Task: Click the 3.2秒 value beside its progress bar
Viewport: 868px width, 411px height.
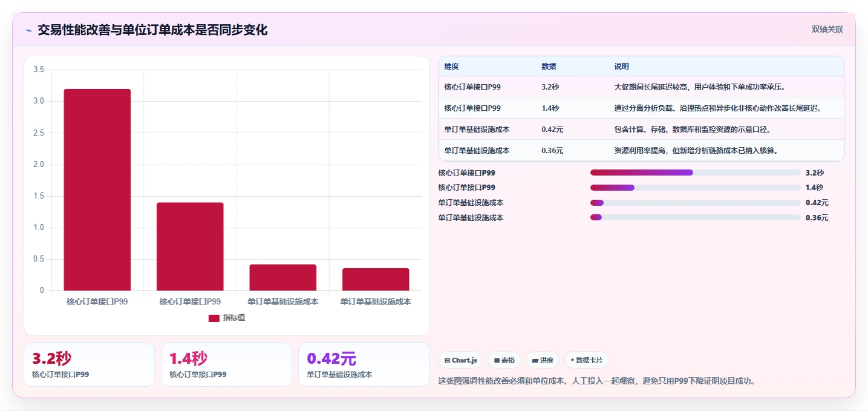Action: coord(814,173)
